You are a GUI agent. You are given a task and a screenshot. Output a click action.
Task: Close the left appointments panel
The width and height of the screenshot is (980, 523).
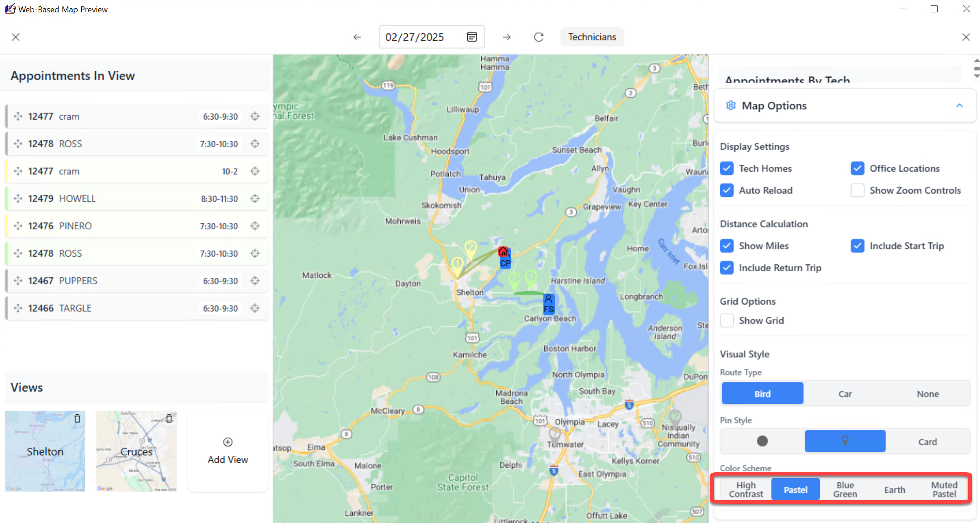pyautogui.click(x=16, y=37)
